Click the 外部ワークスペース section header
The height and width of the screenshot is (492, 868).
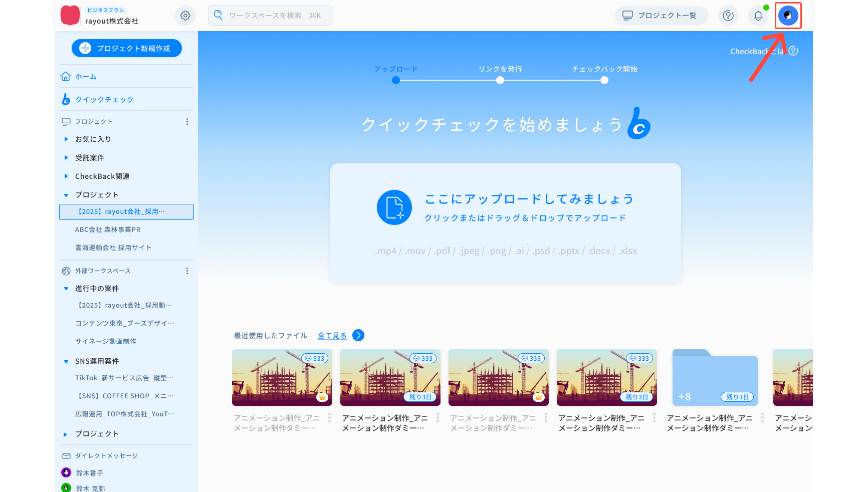coord(103,271)
